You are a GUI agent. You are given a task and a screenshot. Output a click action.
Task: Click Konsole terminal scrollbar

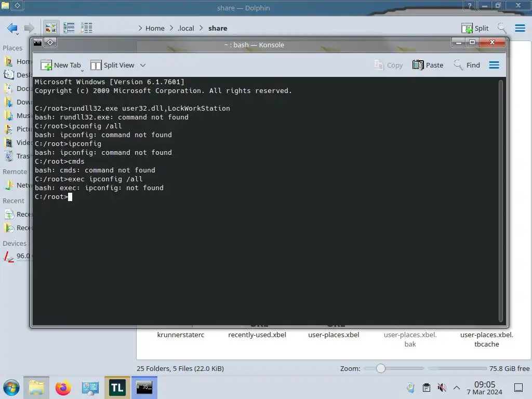coord(500,201)
